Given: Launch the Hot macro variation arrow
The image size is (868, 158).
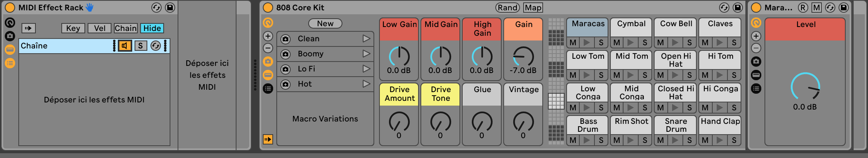Looking at the screenshot, I should 366,84.
